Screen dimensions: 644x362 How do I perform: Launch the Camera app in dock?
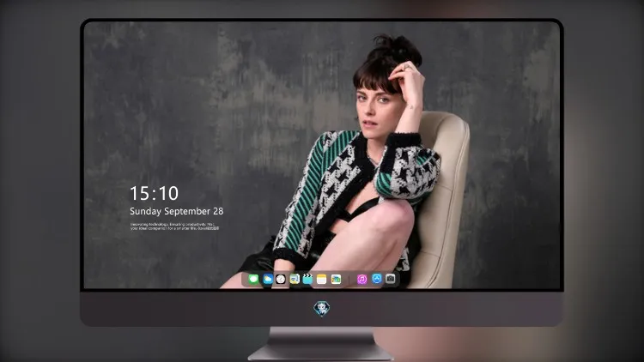coord(391,279)
